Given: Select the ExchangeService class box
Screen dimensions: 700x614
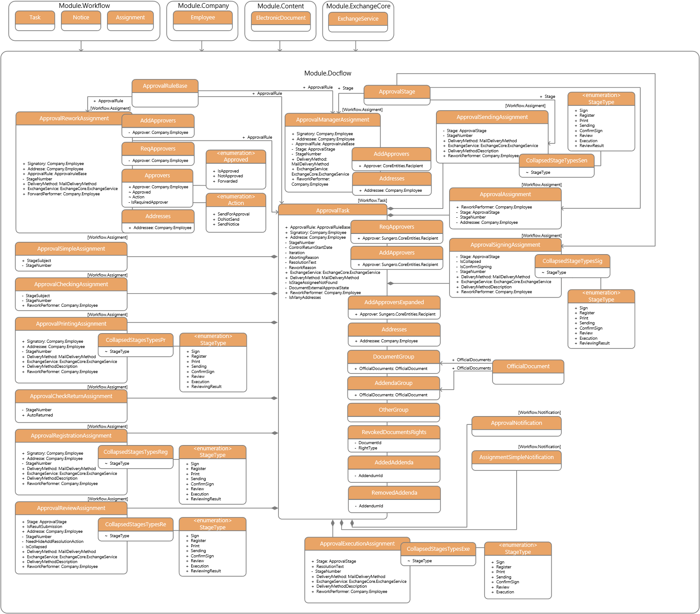Looking at the screenshot, I should [x=358, y=19].
